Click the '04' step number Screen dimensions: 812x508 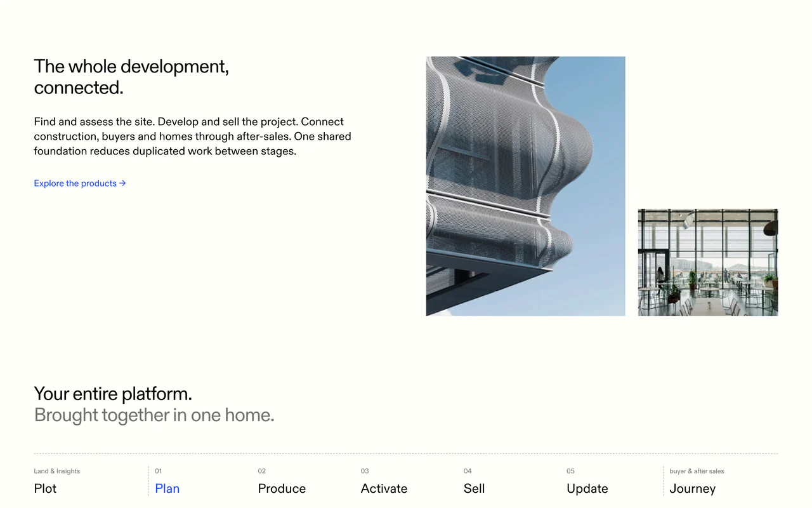(x=468, y=471)
